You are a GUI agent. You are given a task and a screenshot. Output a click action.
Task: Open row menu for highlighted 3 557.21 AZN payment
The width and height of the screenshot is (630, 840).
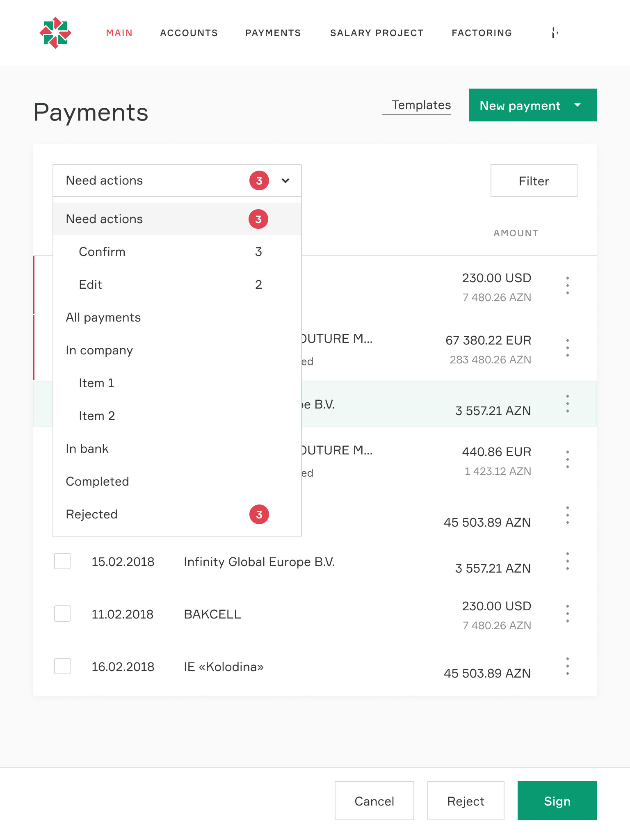pyautogui.click(x=568, y=404)
